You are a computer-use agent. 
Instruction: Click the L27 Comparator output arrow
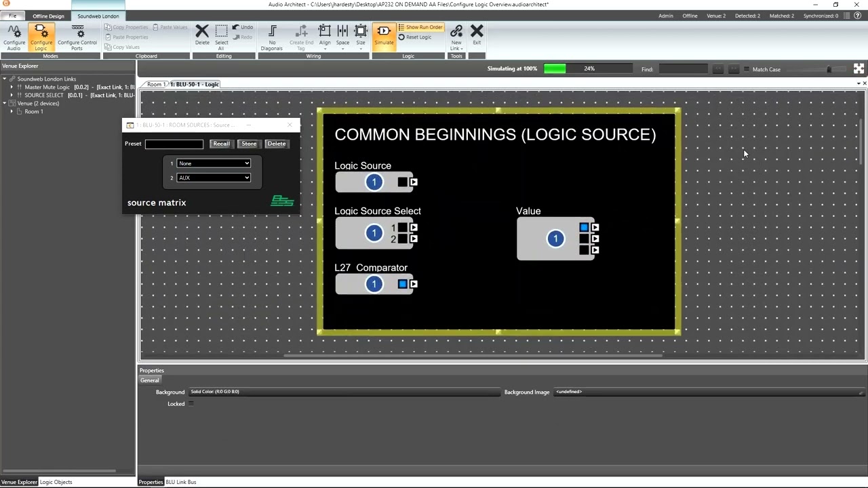point(414,284)
